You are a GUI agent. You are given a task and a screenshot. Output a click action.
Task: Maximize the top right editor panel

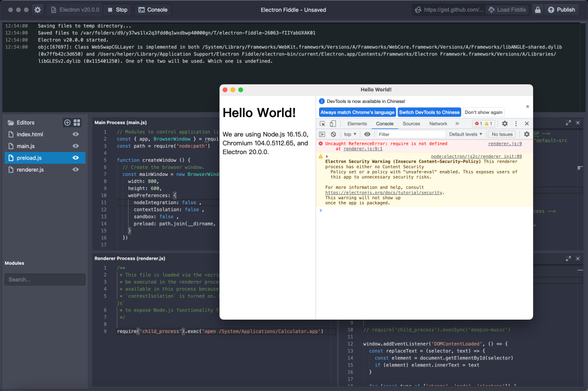pos(568,123)
